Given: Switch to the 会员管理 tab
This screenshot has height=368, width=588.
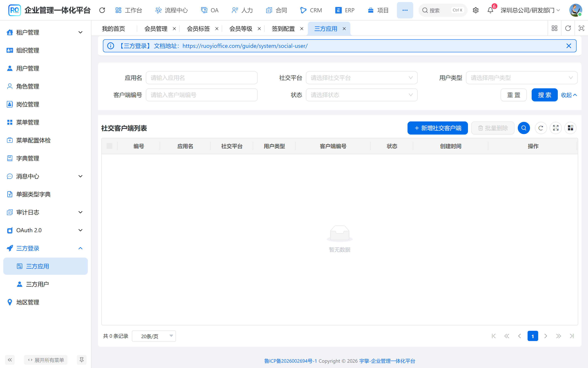Looking at the screenshot, I should 156,29.
